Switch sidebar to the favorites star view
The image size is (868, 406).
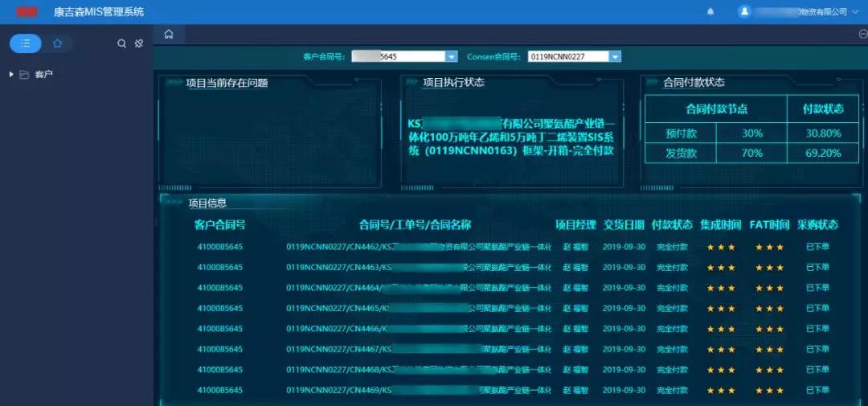[57, 43]
